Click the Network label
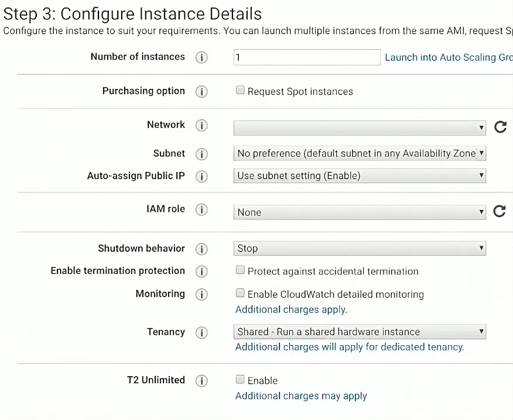 [x=166, y=125]
